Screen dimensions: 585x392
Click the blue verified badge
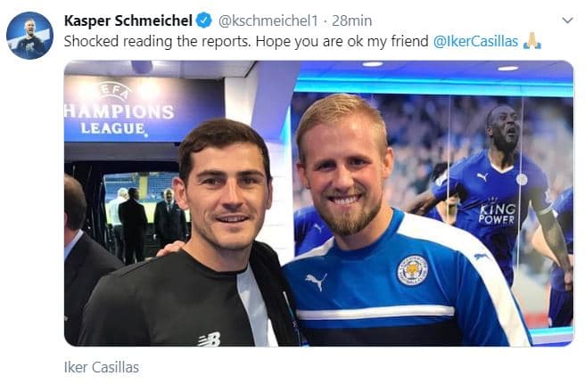click(x=203, y=20)
